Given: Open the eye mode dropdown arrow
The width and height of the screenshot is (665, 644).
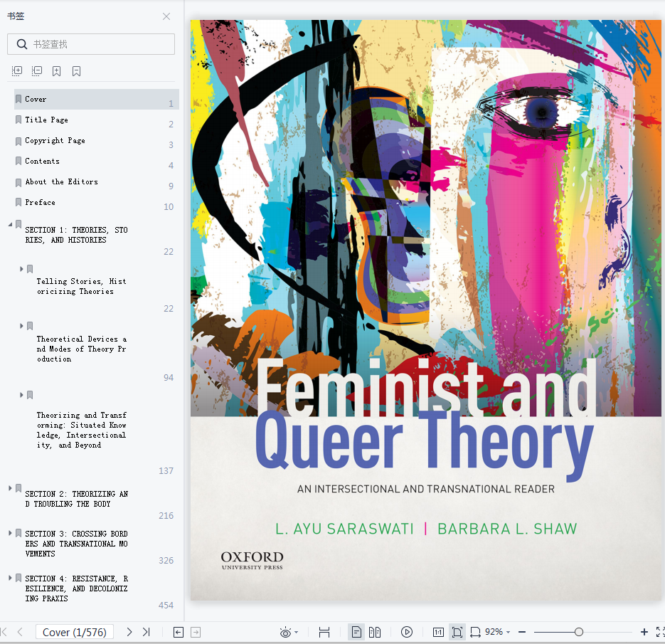Looking at the screenshot, I should (x=296, y=633).
